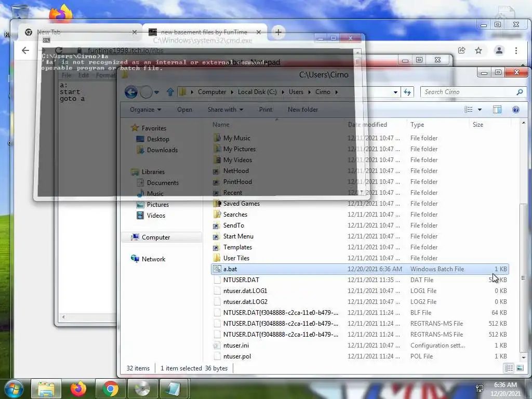Click the network tray icon

pos(480,389)
